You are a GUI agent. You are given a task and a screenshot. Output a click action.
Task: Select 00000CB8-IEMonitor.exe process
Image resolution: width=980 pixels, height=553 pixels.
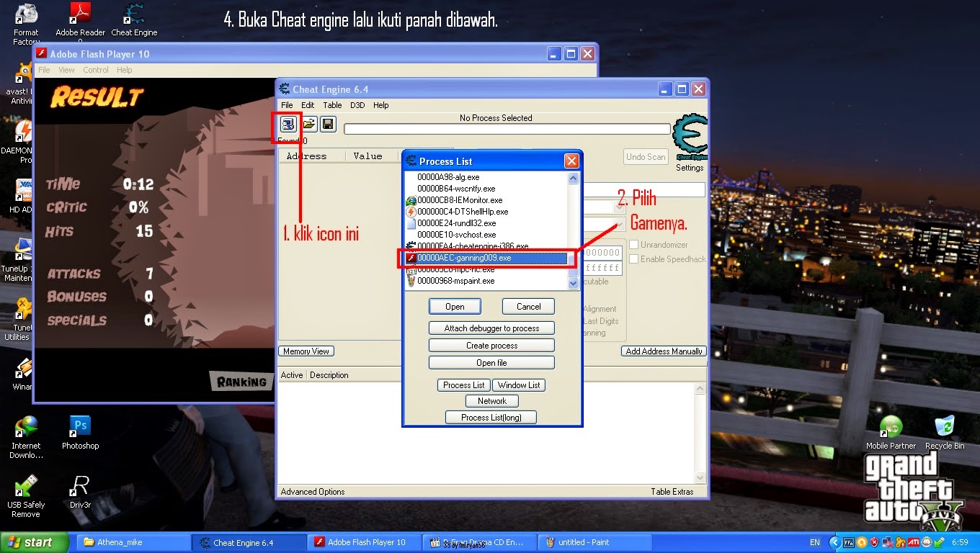click(486, 200)
